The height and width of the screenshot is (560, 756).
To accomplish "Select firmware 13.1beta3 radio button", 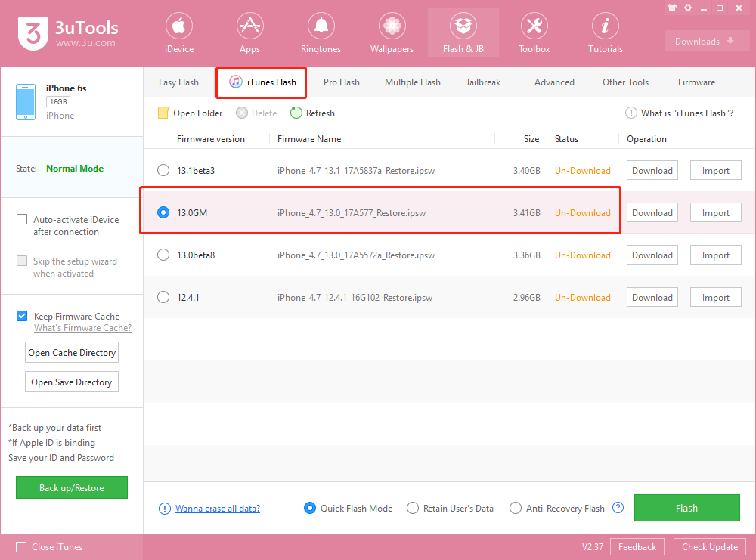I will click(163, 170).
